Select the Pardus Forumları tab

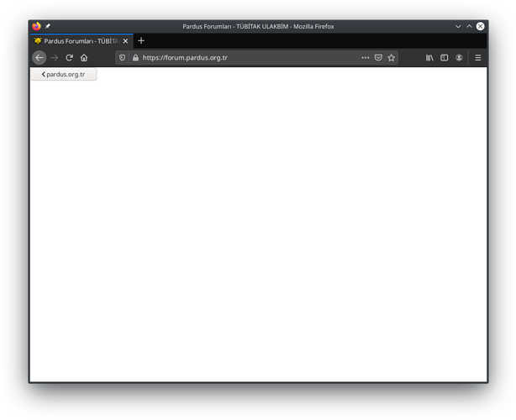[x=82, y=41]
